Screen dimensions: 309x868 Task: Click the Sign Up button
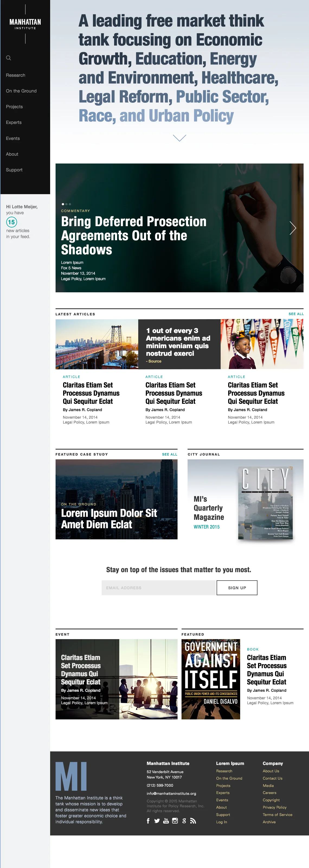(x=237, y=588)
